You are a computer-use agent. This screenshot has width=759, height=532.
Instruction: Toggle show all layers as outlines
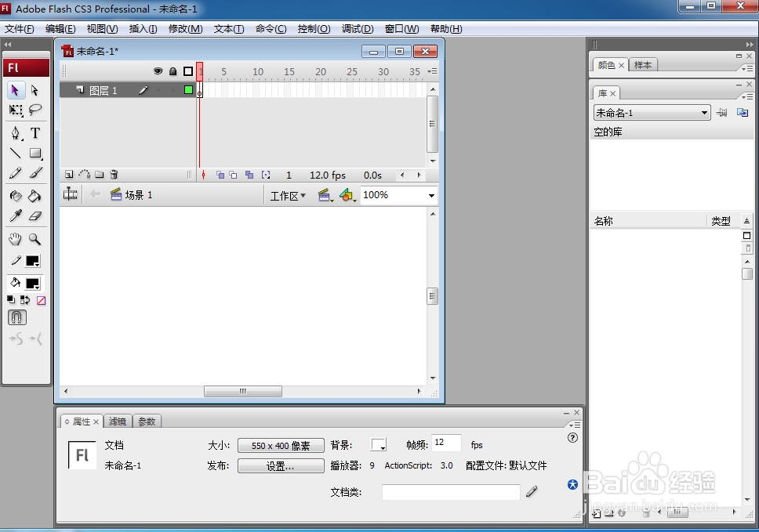click(x=188, y=71)
